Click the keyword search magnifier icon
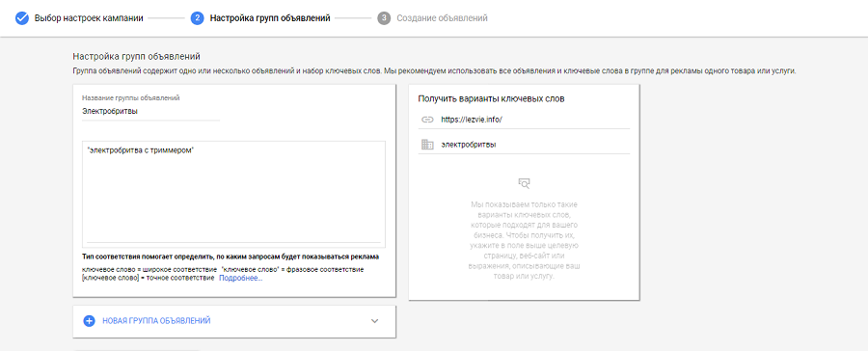868x351 pixels. [525, 183]
